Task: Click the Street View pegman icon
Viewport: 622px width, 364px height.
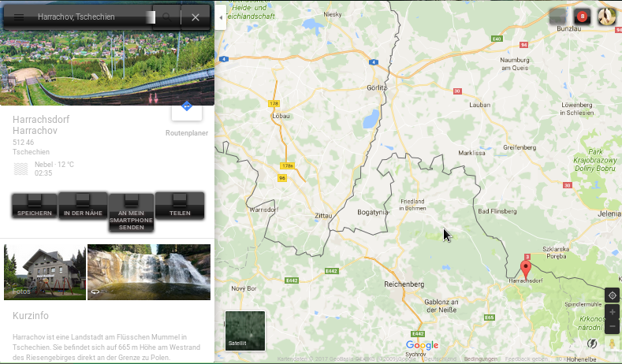Action: tap(612, 344)
